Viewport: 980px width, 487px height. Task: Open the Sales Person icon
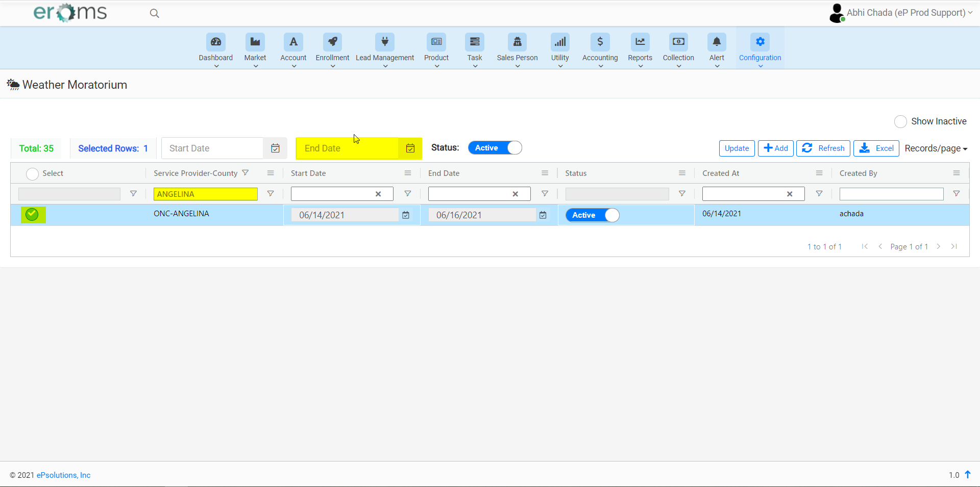[x=518, y=42]
